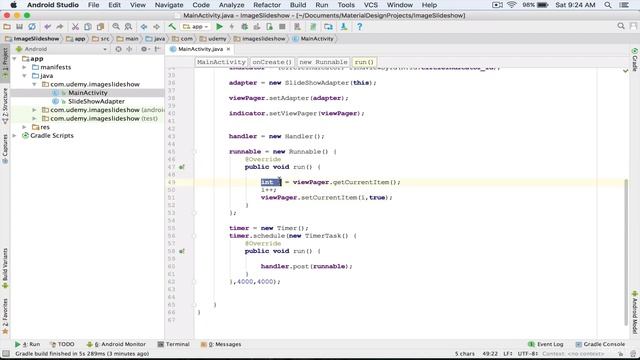The height and width of the screenshot is (360, 640).
Task: Expand the com.udemy.imageslideshow (test) package
Action: pos(34,119)
